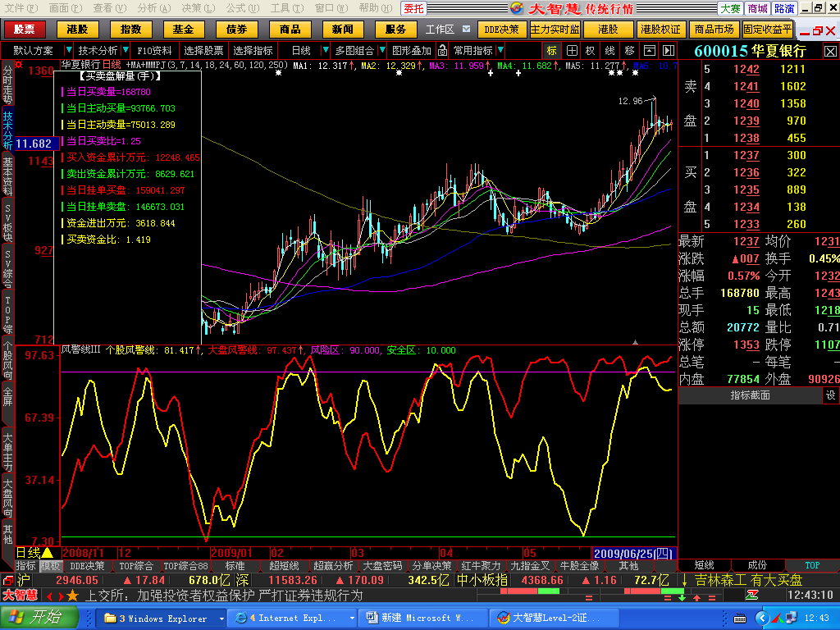Select the 九指金叉 indicator tab
840x630 pixels.
point(530,566)
